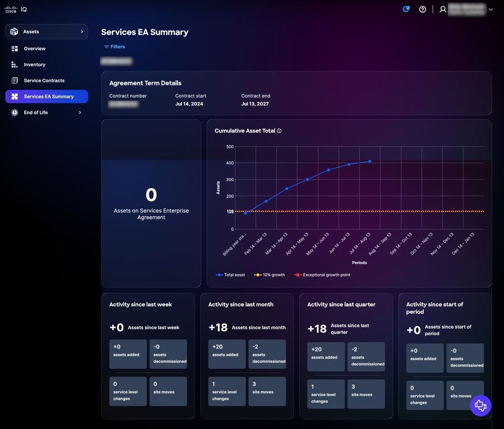Open Service Contracts
Screen dimensions: 504x429
pyautogui.click(x=46, y=81)
